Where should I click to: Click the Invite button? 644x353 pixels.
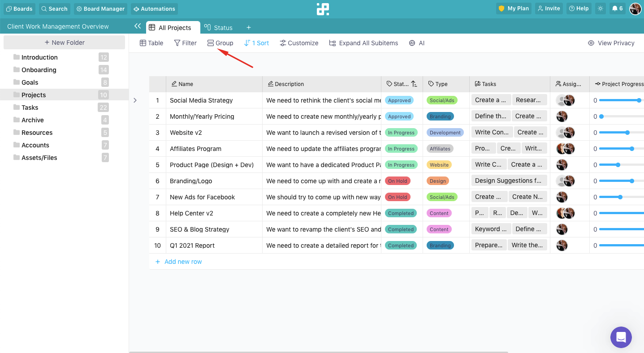549,9
